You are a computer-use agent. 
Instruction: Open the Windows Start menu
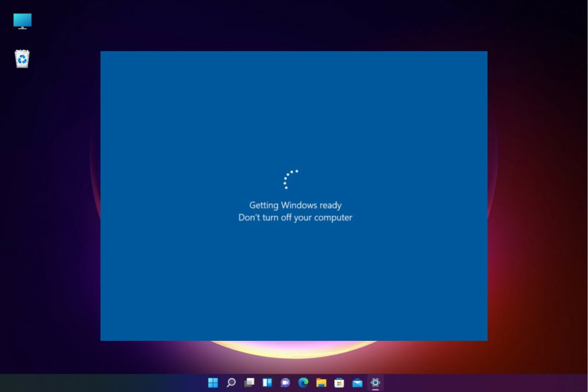[x=213, y=382]
